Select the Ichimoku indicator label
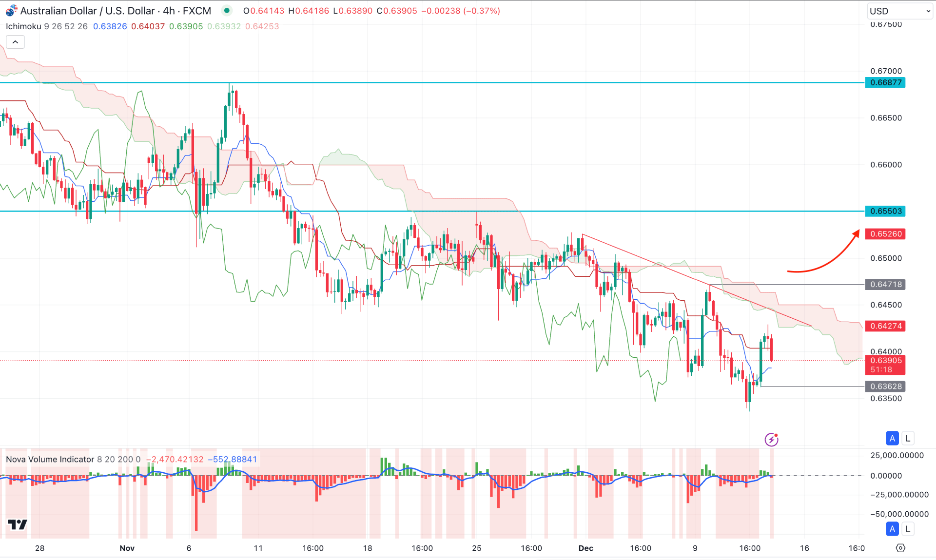The width and height of the screenshot is (936, 560). 23,26
